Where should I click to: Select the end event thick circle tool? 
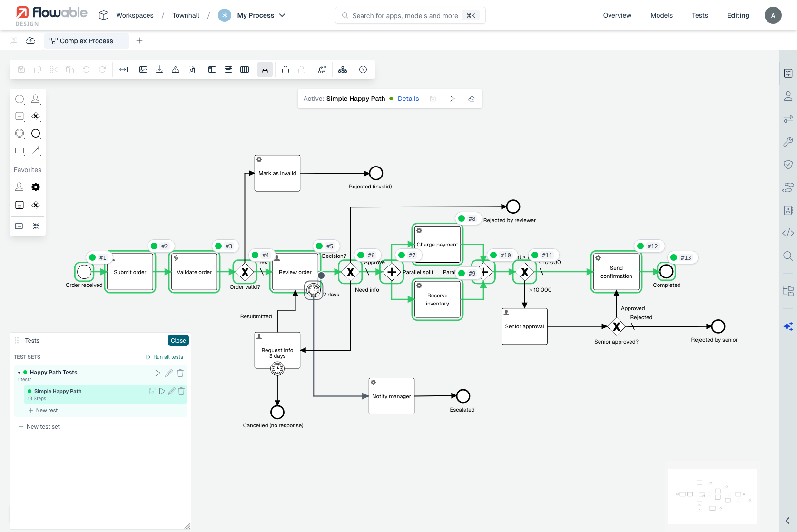click(36, 133)
